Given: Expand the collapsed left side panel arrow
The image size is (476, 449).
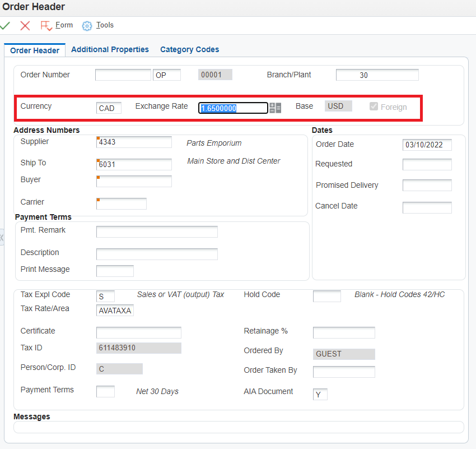Looking at the screenshot, I should point(2,237).
